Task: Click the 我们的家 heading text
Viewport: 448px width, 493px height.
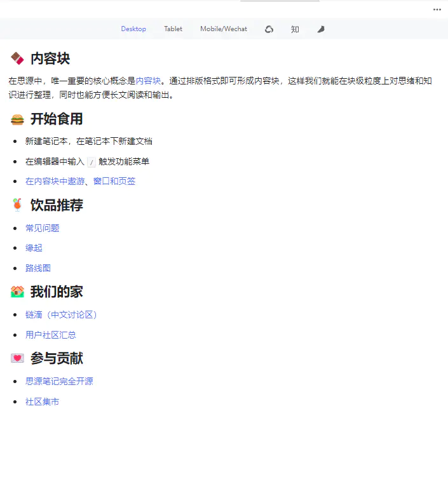Action: (x=57, y=292)
